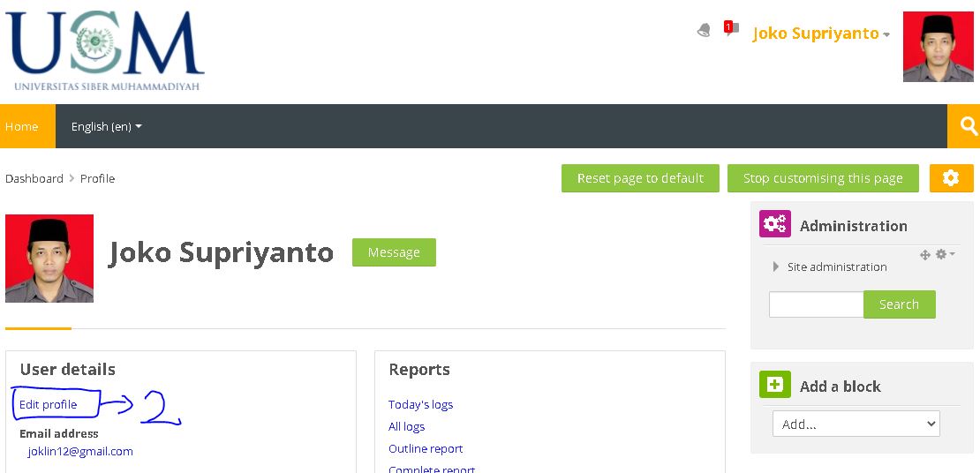
Task: Go to Home in navigation bar
Action: (22, 126)
